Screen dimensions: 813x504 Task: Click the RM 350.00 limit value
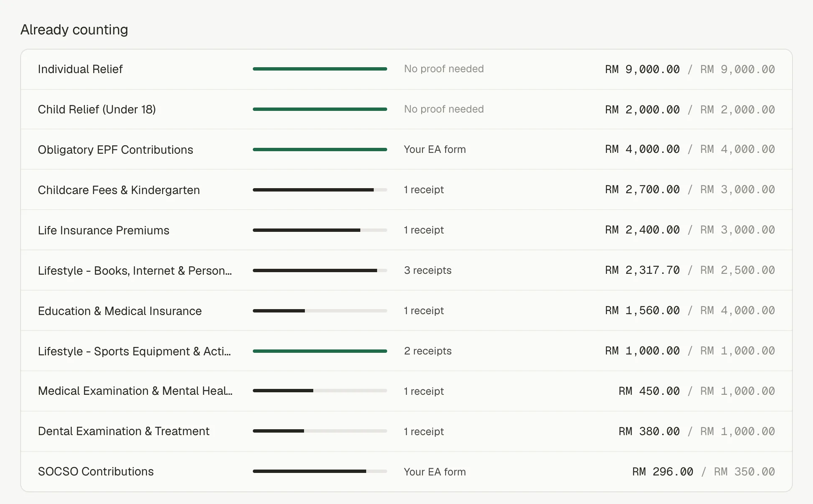745,472
